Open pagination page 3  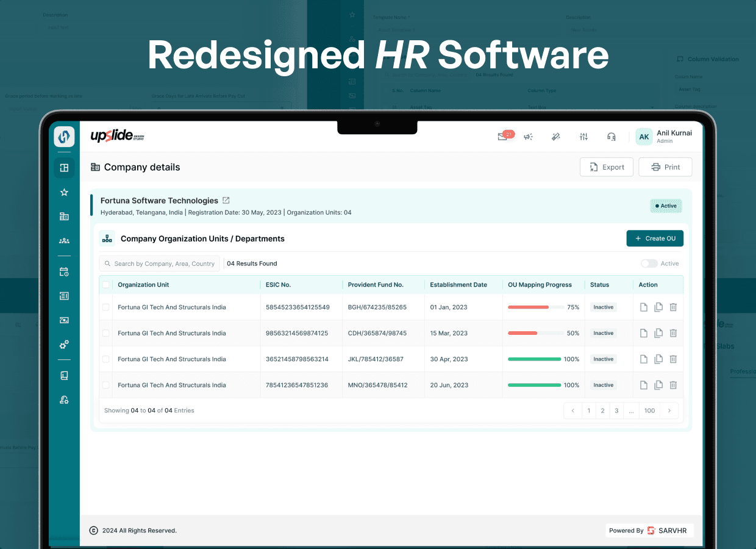point(616,411)
